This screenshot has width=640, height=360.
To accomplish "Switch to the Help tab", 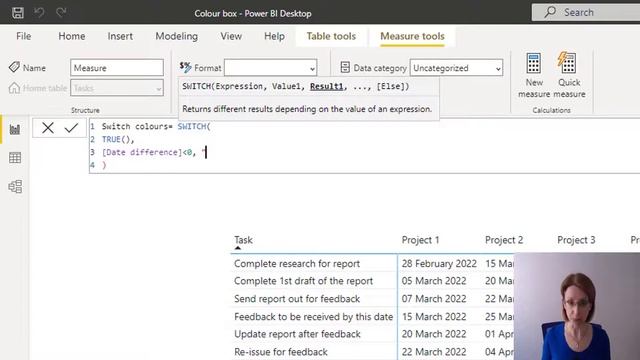I will point(274,36).
